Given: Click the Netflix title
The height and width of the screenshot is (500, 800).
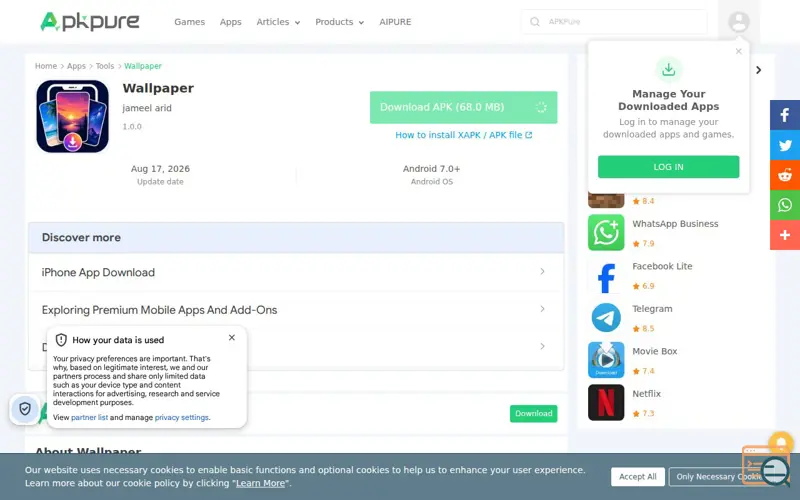Looking at the screenshot, I should [x=646, y=393].
